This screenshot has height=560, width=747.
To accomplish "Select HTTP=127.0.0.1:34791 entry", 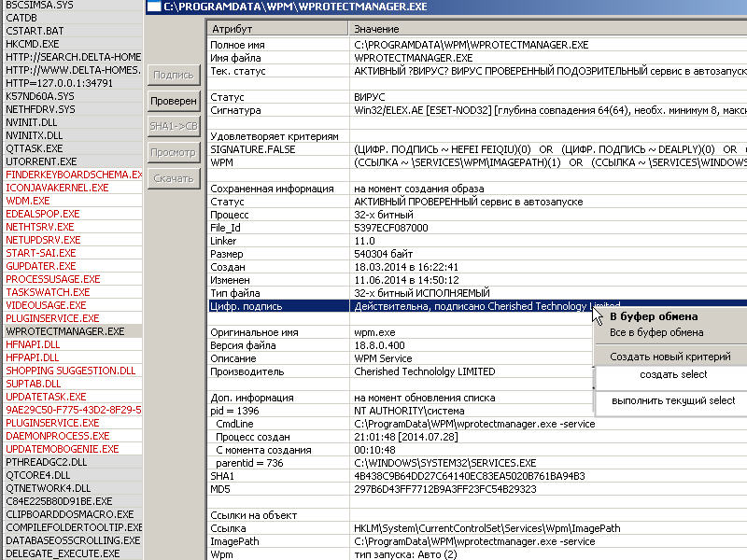I will [x=59, y=83].
